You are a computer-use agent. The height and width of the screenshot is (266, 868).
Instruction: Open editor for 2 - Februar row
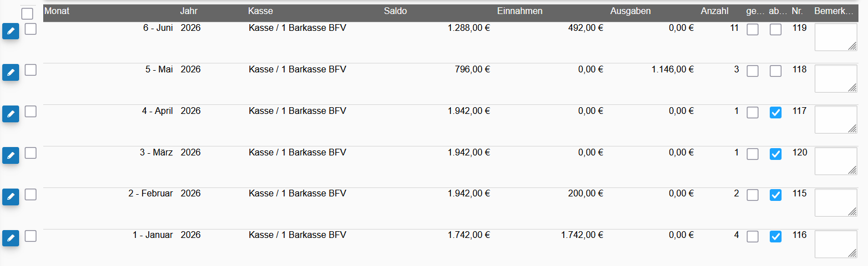[11, 197]
